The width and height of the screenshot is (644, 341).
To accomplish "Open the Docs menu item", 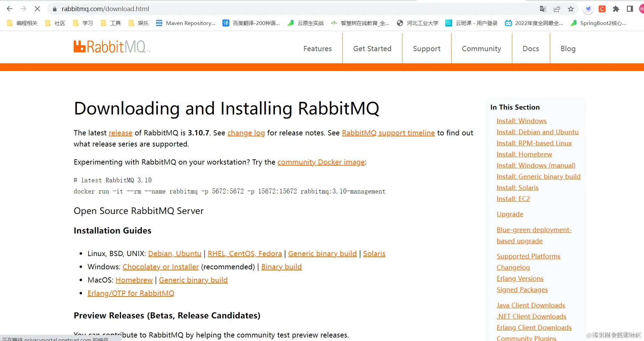I will (x=531, y=49).
